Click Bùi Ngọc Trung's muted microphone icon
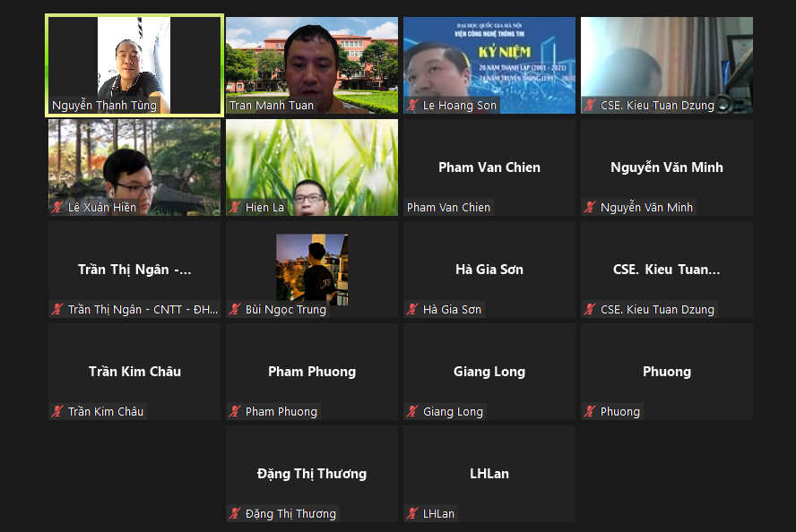 point(235,309)
